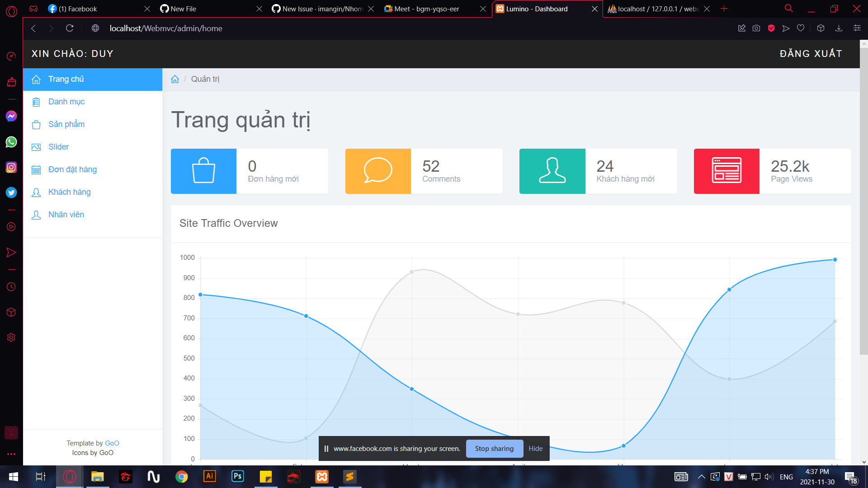Expand hidden icons in the system tray
Image resolution: width=868 pixels, height=488 pixels.
(701, 476)
